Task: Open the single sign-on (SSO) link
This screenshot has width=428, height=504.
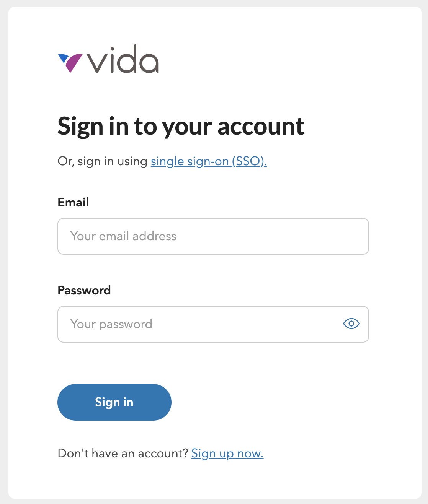Action: click(x=209, y=161)
